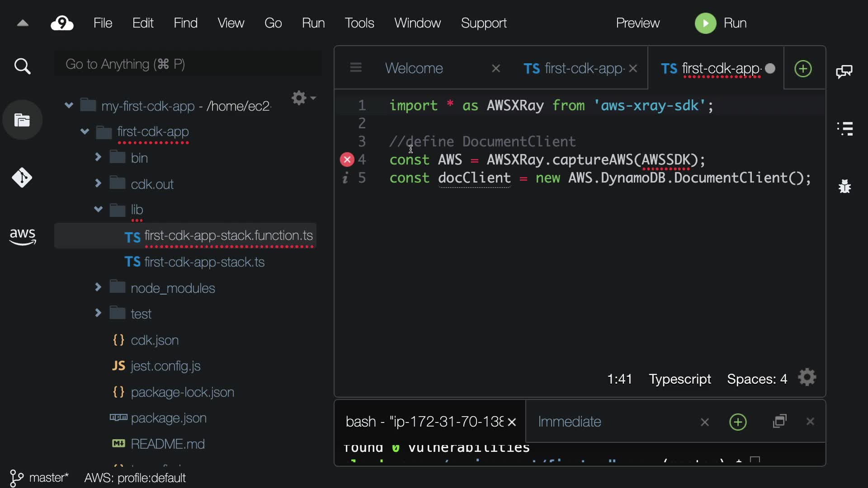Click the Preview button
The height and width of the screenshot is (488, 868).
pos(637,23)
